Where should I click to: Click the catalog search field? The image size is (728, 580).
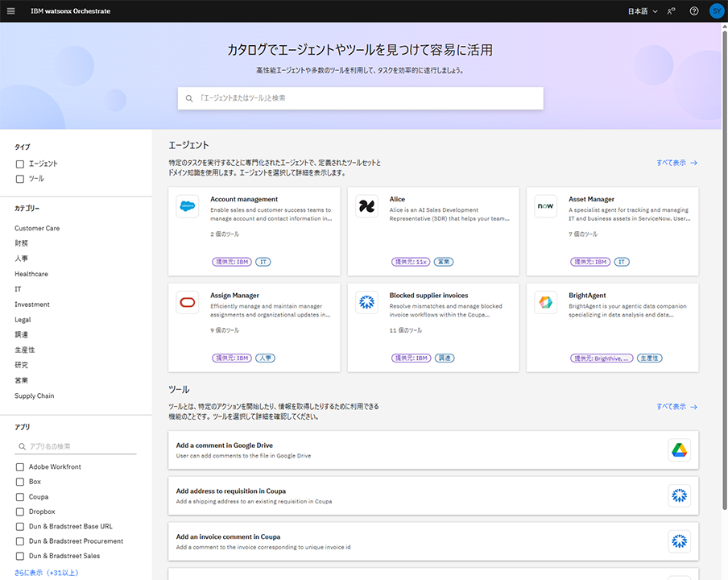coord(361,98)
